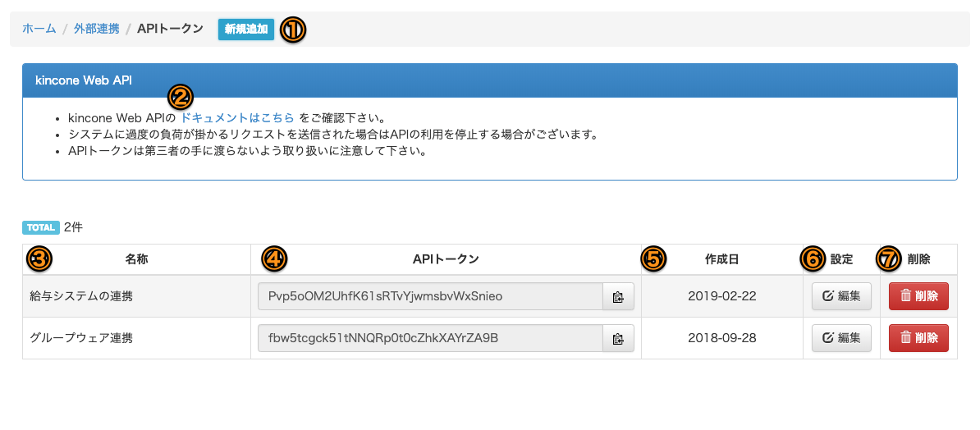The image size is (980, 430).
Task: Click the date 2019-02-22
Action: [722, 296]
